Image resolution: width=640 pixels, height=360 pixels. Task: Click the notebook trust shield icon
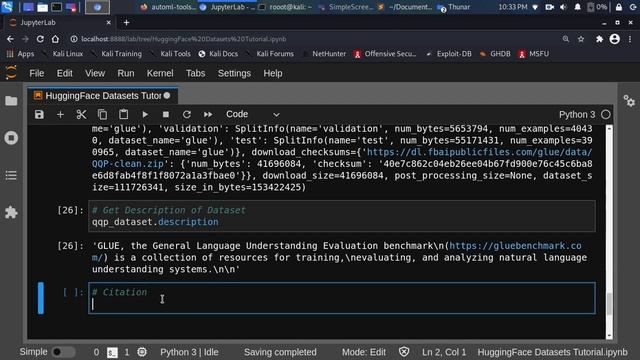pyautogui.click(x=404, y=352)
